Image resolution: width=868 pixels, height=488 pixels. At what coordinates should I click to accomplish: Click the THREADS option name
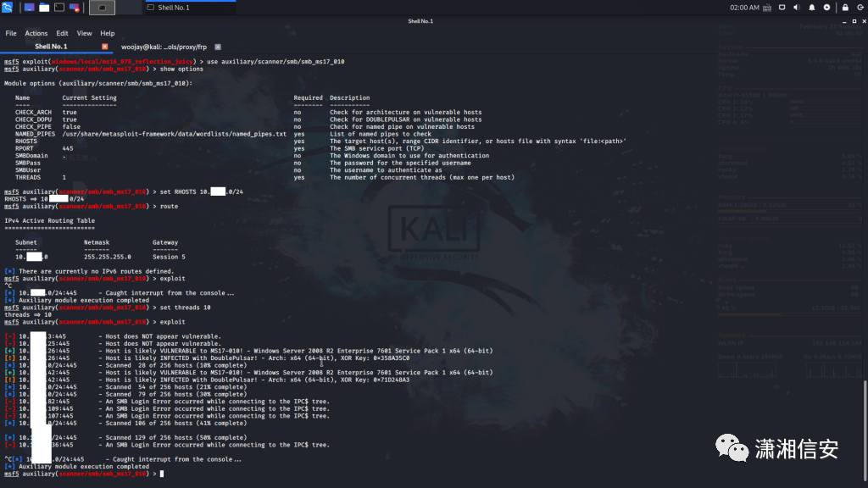tap(28, 177)
